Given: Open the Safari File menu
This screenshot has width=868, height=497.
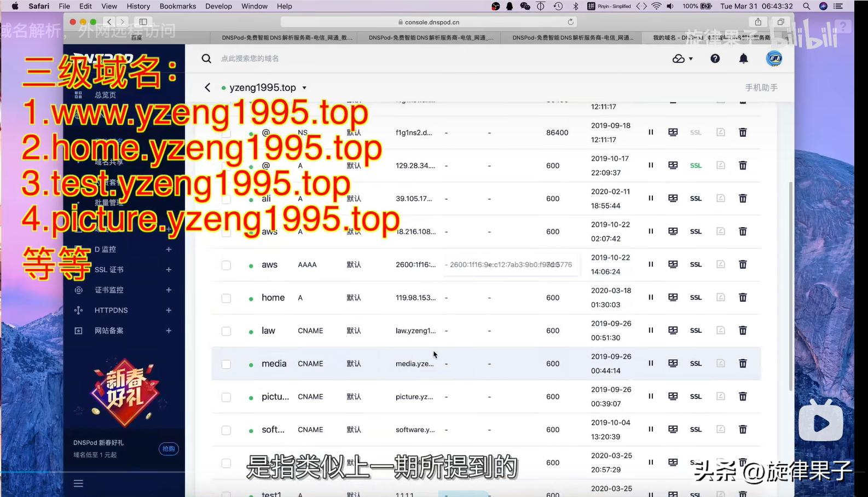Looking at the screenshot, I should pos(64,6).
